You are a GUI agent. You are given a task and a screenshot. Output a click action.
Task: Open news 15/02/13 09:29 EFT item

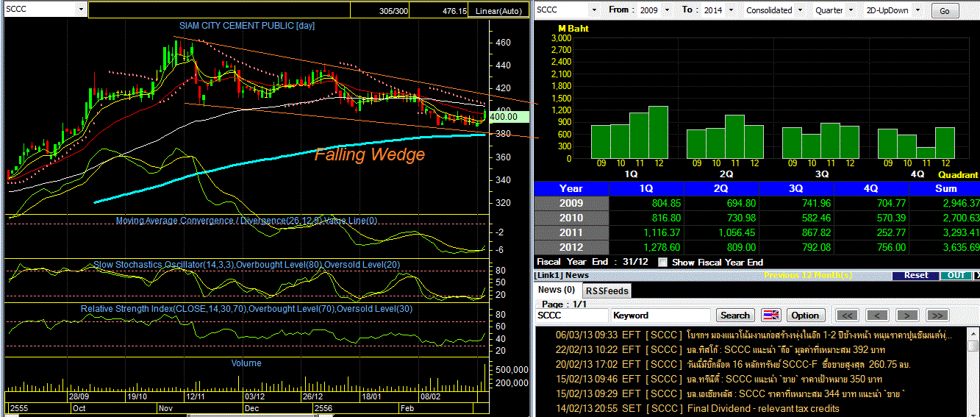729,393
